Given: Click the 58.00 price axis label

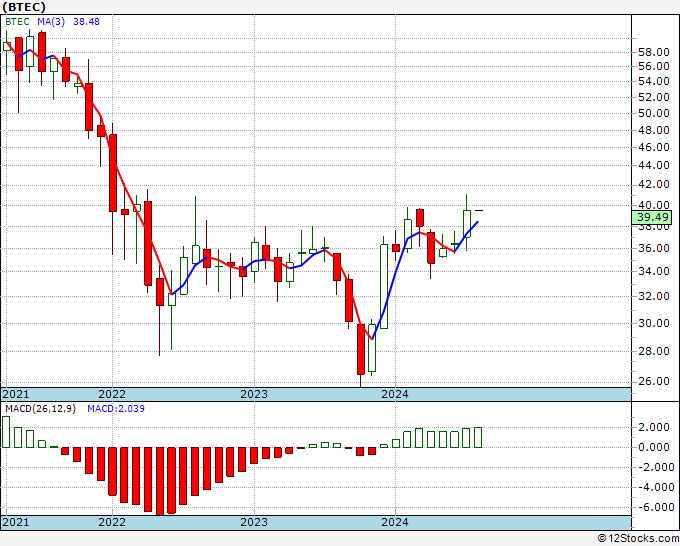Looking at the screenshot, I should [654, 52].
